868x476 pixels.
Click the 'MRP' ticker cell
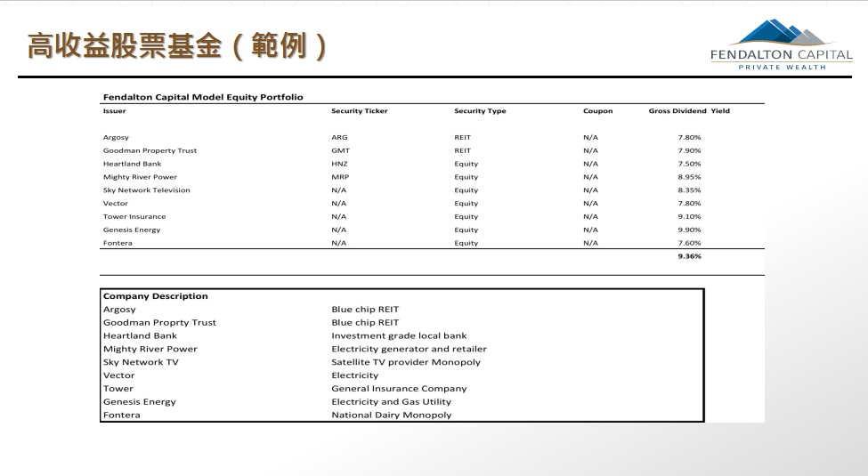340,177
